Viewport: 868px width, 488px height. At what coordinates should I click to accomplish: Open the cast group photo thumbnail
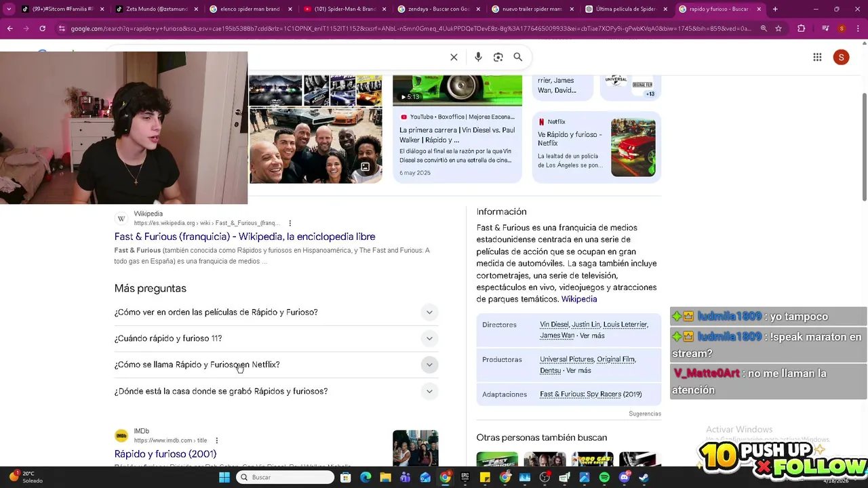(315, 146)
